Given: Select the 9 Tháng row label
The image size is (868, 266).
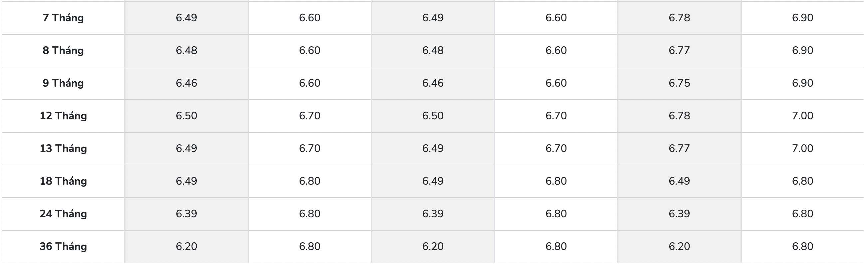Looking at the screenshot, I should click(x=63, y=83).
